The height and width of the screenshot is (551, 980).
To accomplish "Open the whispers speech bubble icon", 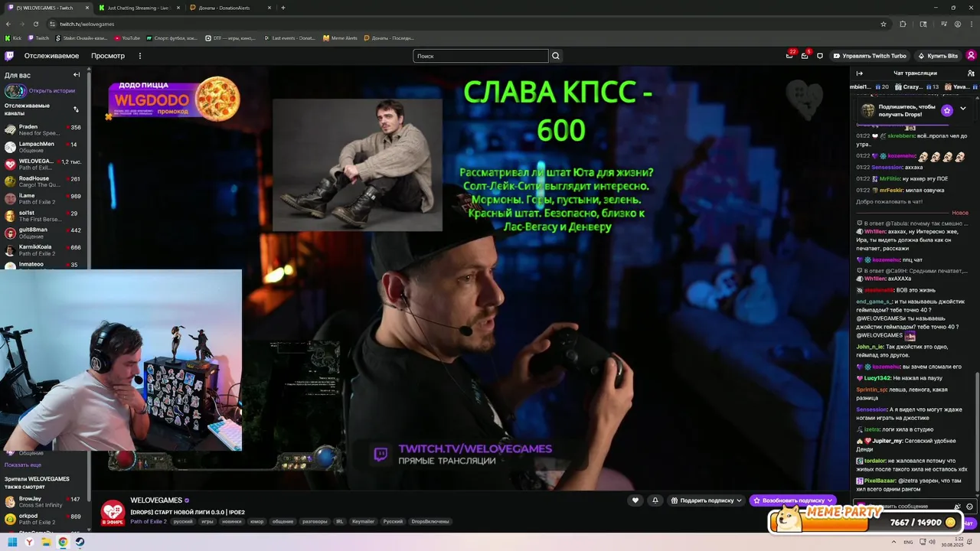I will (820, 56).
